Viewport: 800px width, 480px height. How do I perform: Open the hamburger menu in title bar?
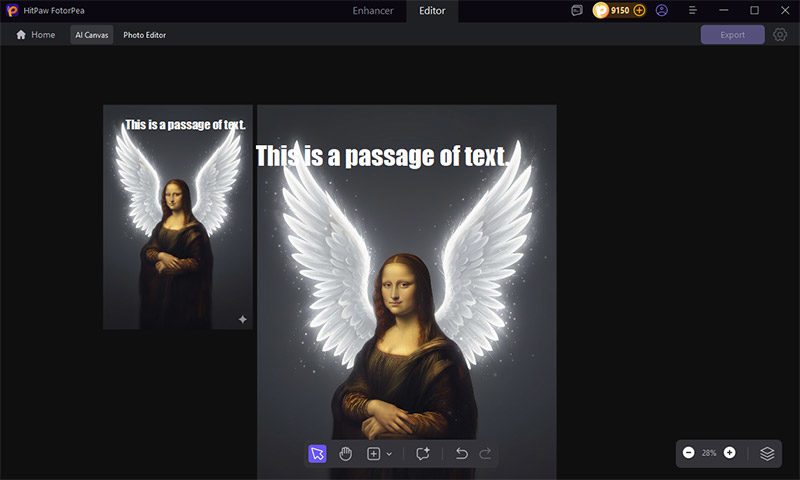(692, 10)
